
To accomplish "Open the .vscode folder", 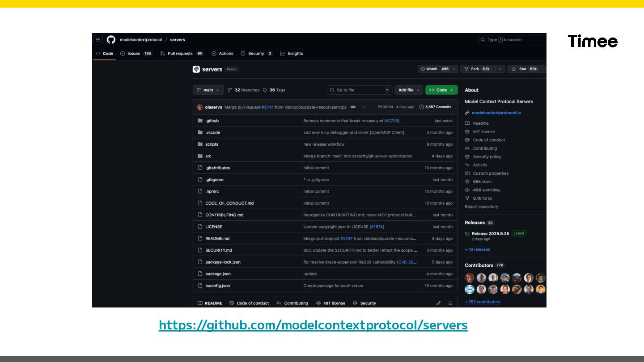I will (212, 133).
